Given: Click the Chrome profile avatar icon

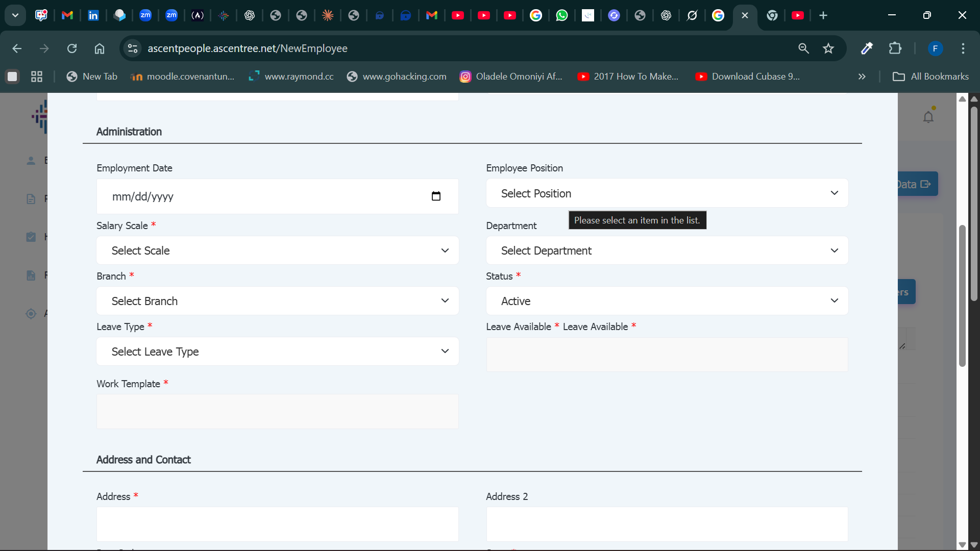Looking at the screenshot, I should pyautogui.click(x=935, y=48).
